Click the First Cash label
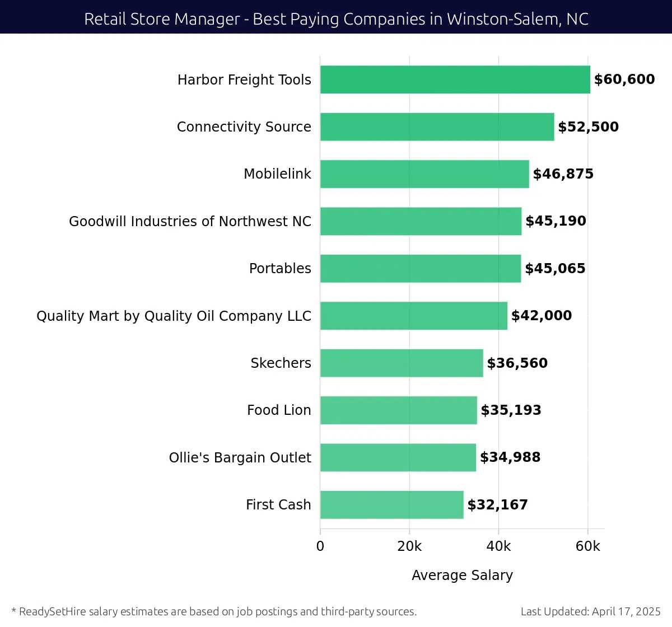 click(x=278, y=505)
